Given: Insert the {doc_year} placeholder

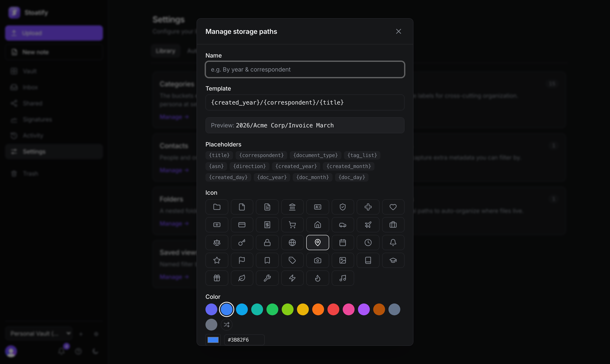Looking at the screenshot, I should coord(272,177).
